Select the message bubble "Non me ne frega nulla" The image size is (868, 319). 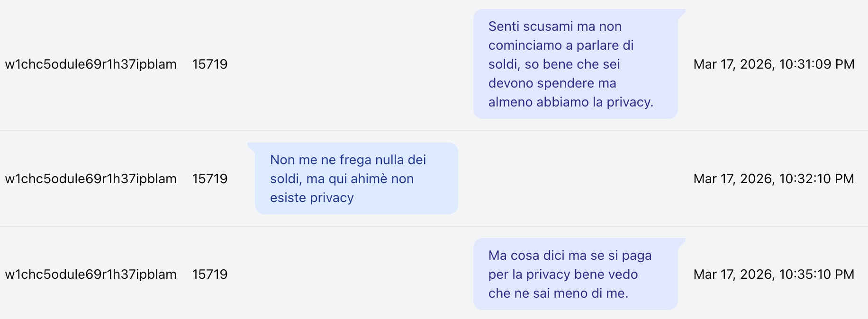[356, 179]
